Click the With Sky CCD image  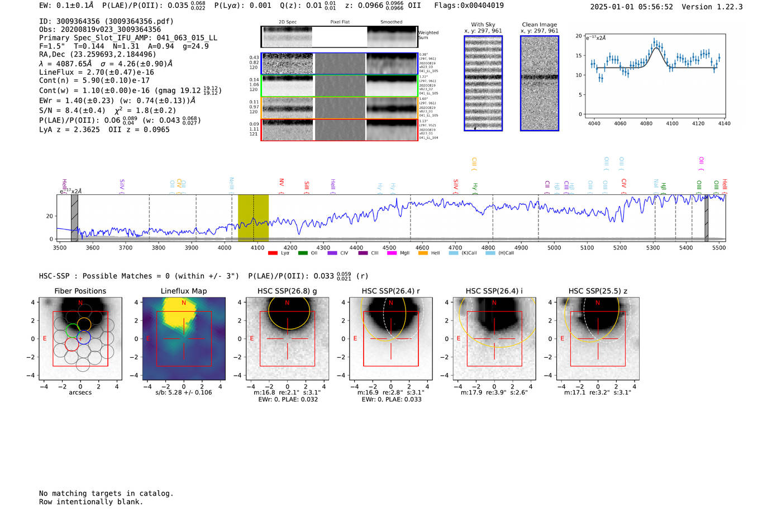(x=483, y=83)
